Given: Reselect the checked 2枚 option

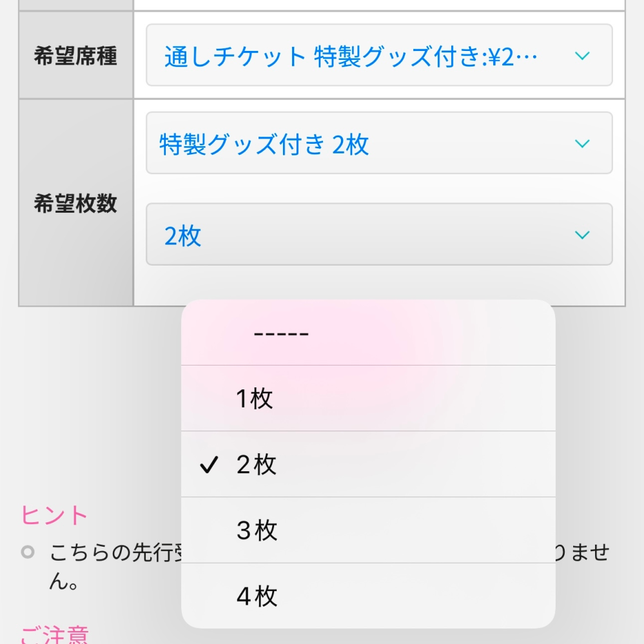Looking at the screenshot, I should tap(367, 463).
